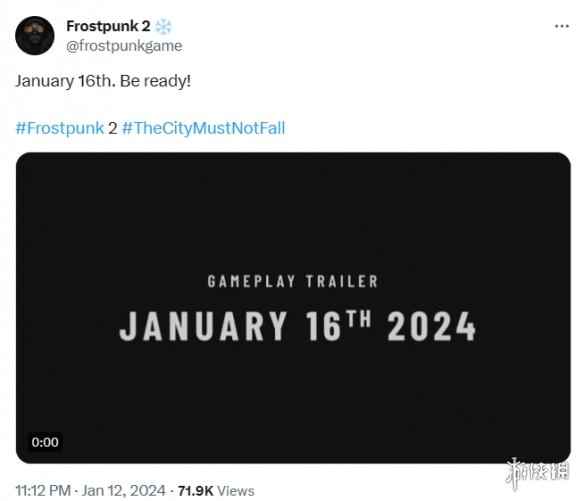584x501 pixels.
Task: Open the Frostpunk 2 display name link
Action: pos(108,26)
